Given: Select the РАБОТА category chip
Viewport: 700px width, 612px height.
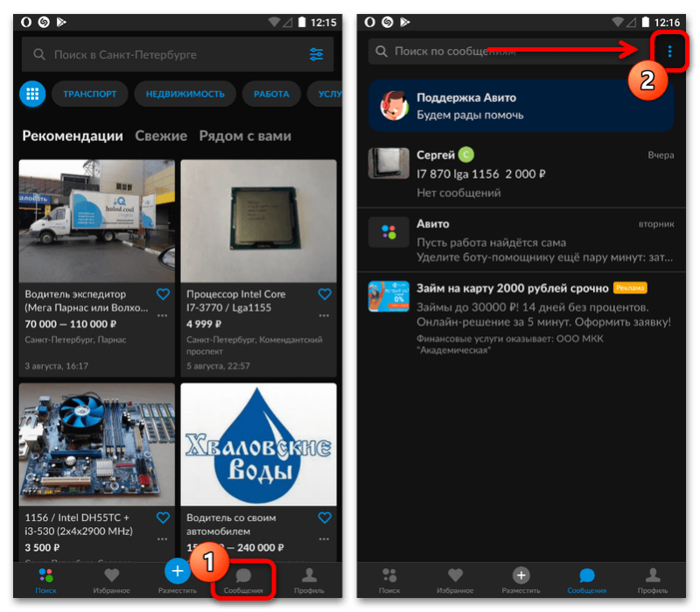Looking at the screenshot, I should [x=271, y=94].
